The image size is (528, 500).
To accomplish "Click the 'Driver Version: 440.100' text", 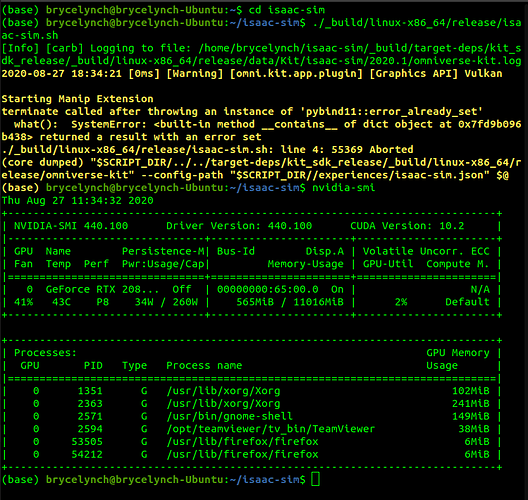I will pos(239,226).
